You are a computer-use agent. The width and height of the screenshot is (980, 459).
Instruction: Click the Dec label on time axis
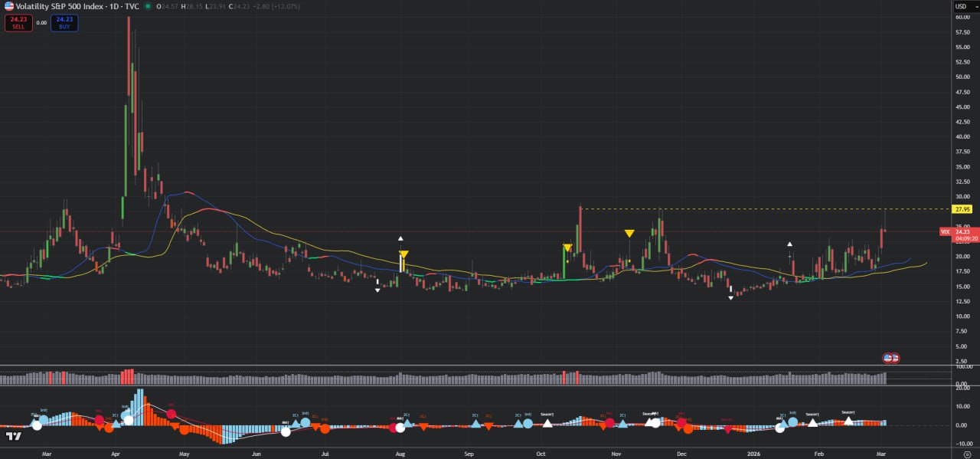pyautogui.click(x=681, y=454)
